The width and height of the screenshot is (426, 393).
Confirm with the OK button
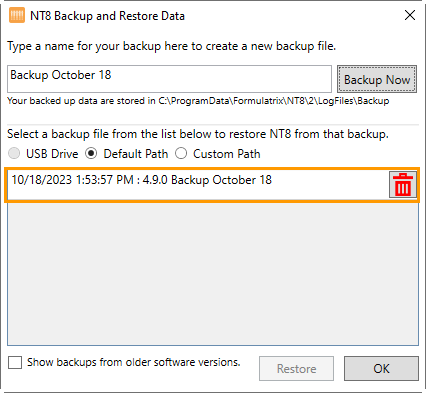click(381, 369)
